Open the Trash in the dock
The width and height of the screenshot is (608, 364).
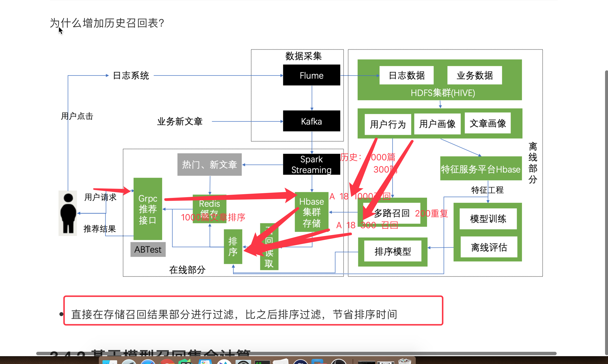405,362
